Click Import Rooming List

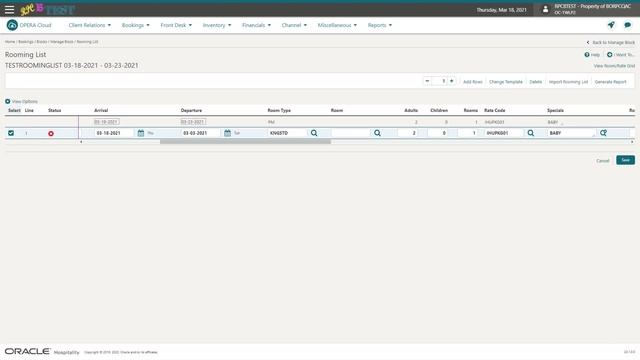pyautogui.click(x=568, y=82)
